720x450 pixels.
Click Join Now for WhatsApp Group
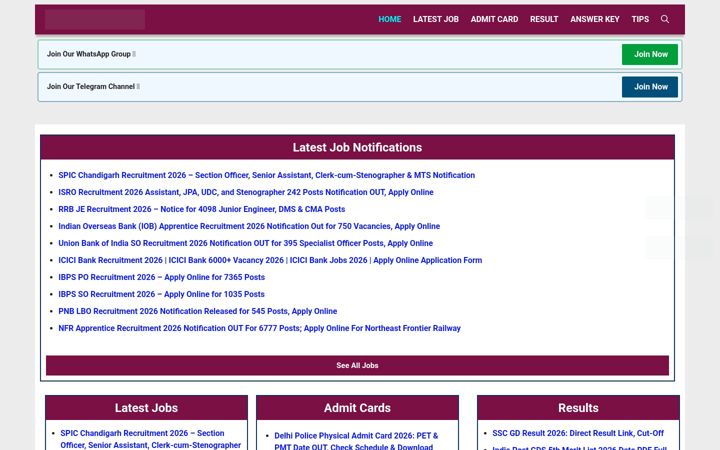(650, 54)
